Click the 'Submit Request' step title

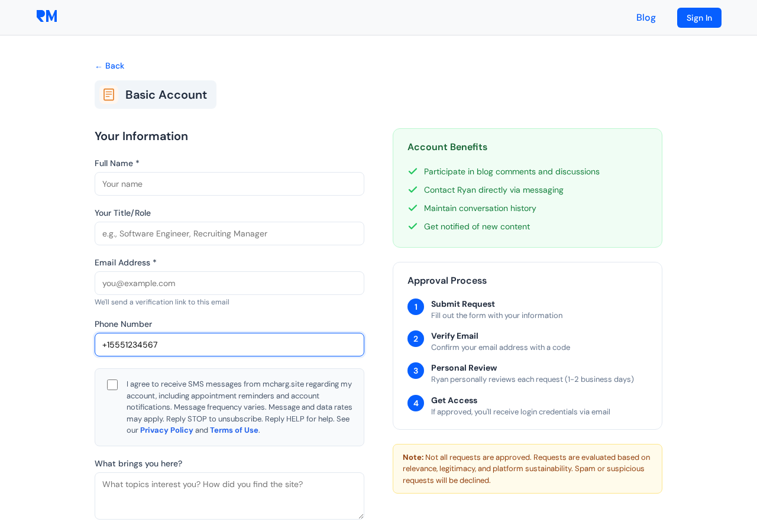(463, 304)
